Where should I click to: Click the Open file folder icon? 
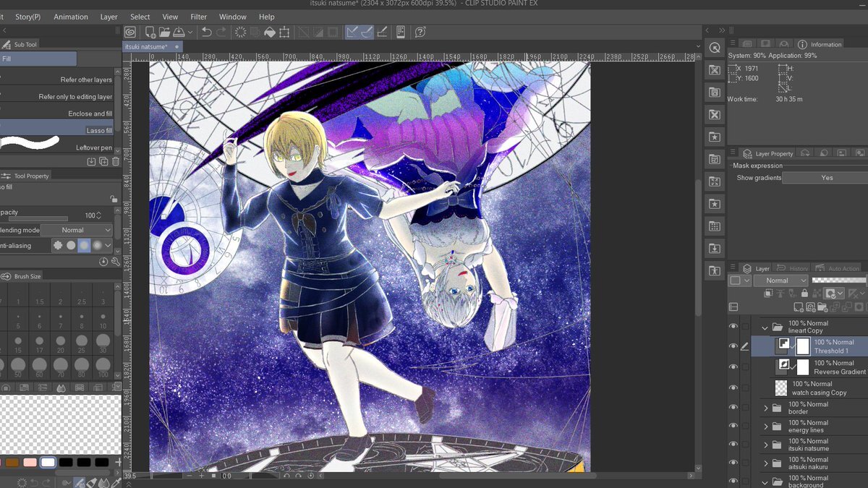pos(164,32)
